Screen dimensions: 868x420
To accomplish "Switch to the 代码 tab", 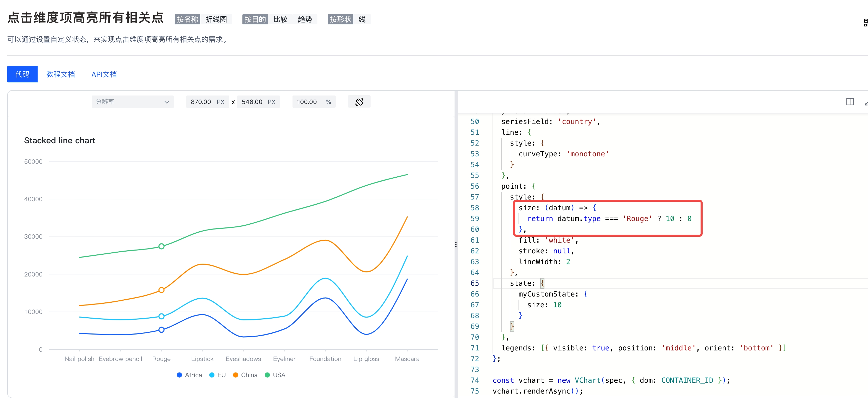I will (x=23, y=74).
